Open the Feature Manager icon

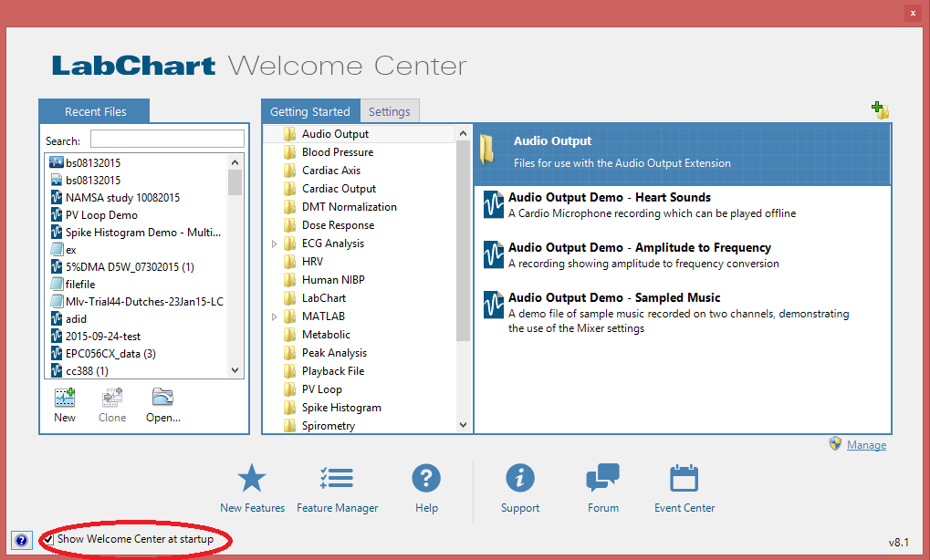click(337, 478)
